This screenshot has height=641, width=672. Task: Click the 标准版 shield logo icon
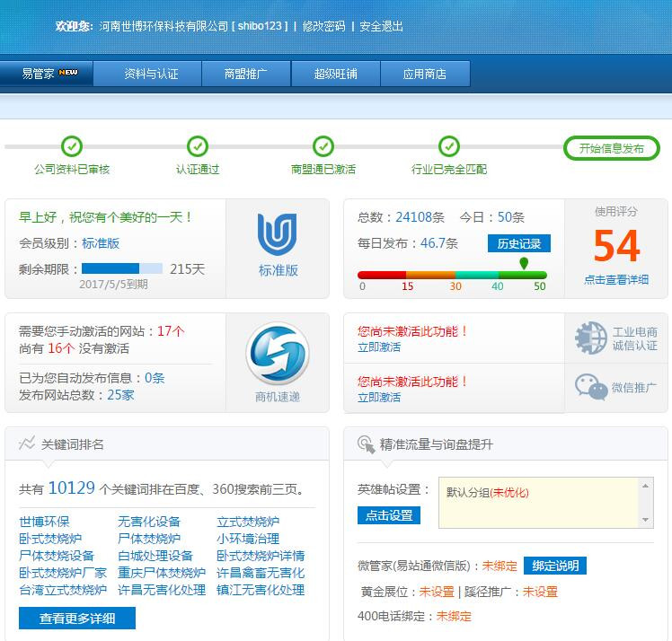(278, 235)
